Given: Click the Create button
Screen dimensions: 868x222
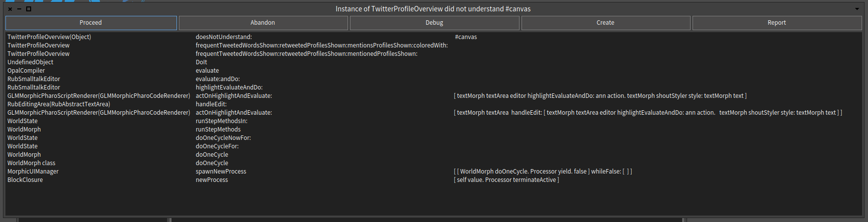Looking at the screenshot, I should click(606, 23).
